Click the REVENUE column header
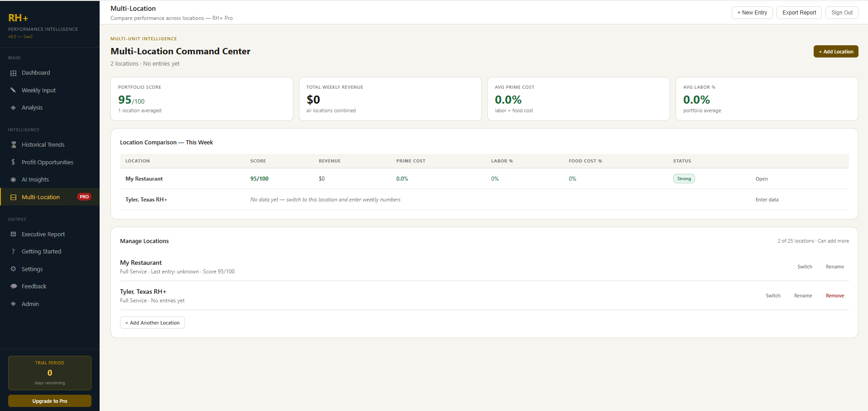Viewport: 868px width, 411px height. [330, 161]
